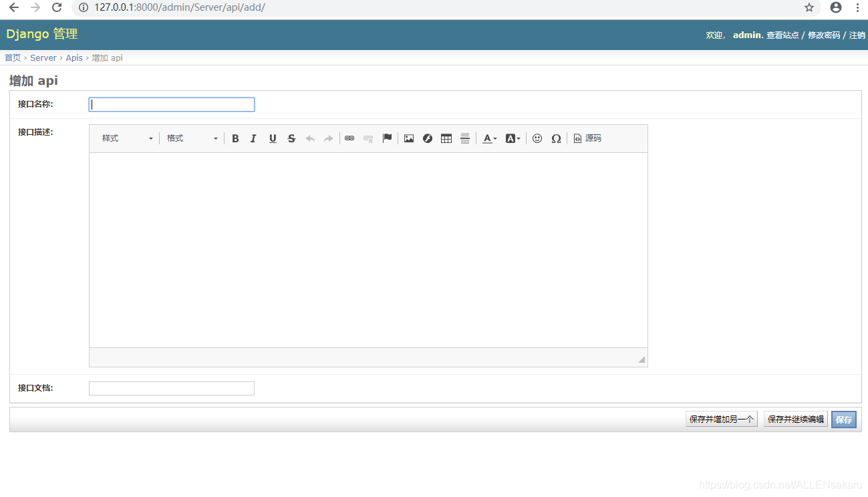The image size is (868, 497).
Task: Bookmark this page with star icon
Action: 809,7
